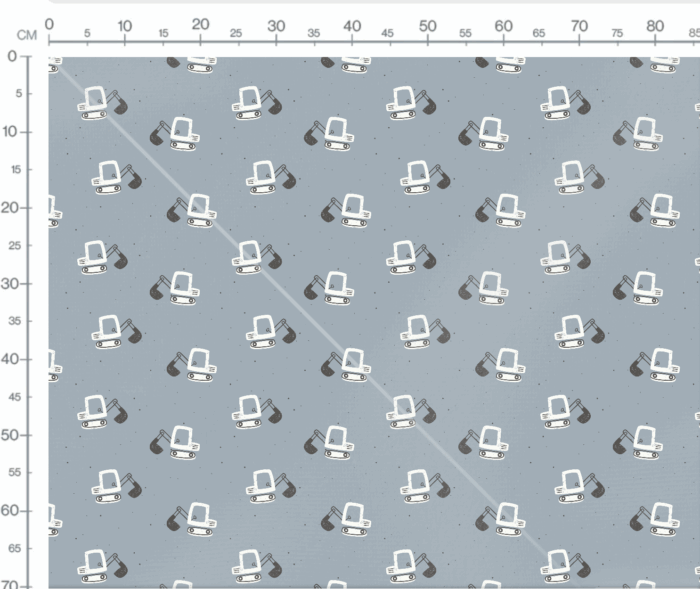Click the excavator fabric pattern preview image

374,322
